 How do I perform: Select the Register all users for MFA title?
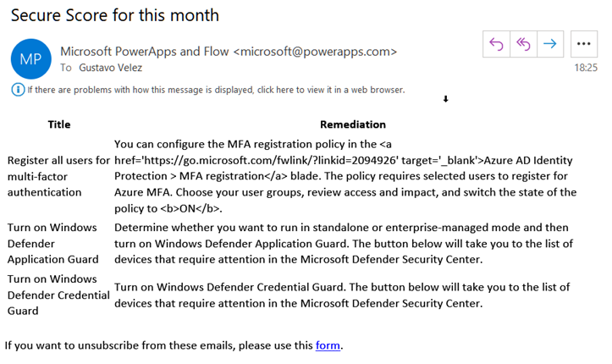click(58, 176)
